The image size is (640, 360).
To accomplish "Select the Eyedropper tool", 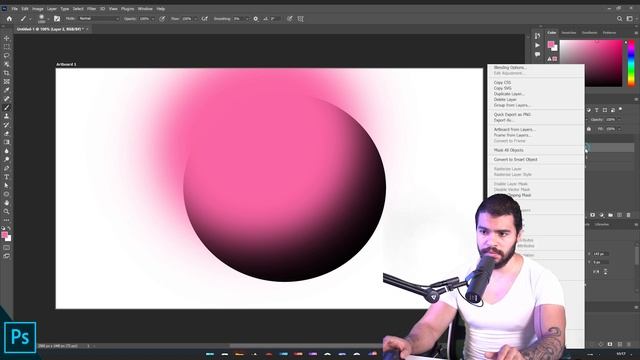I will click(7, 90).
